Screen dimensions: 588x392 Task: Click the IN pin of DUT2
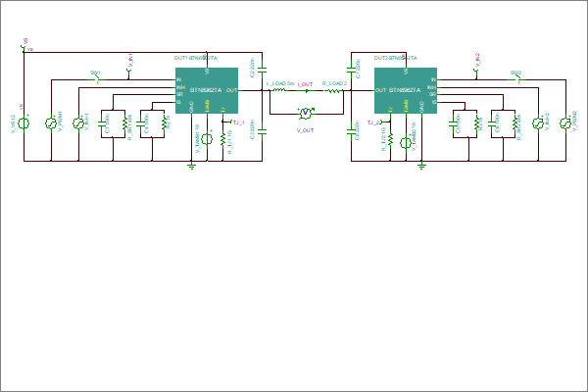[x=433, y=79]
